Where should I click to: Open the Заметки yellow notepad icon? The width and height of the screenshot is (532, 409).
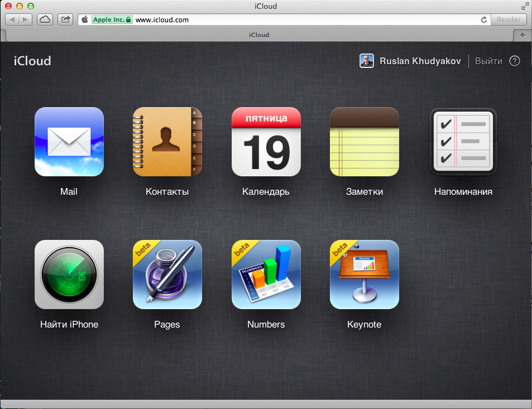point(365,142)
